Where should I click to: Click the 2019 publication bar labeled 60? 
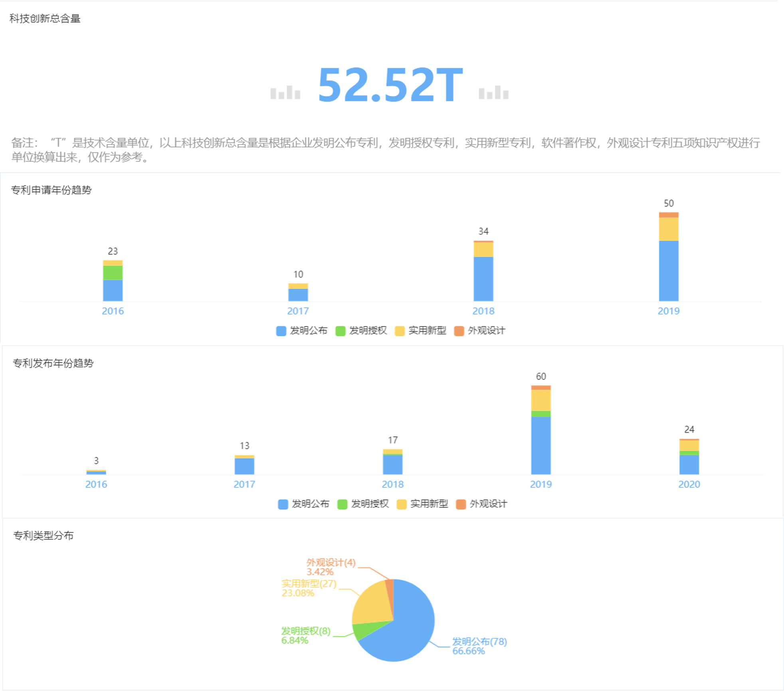point(541,430)
